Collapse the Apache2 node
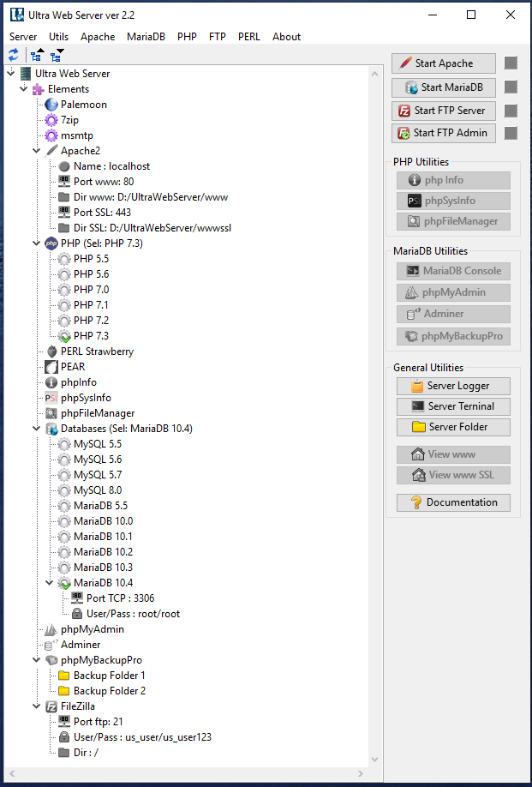 pos(37,151)
